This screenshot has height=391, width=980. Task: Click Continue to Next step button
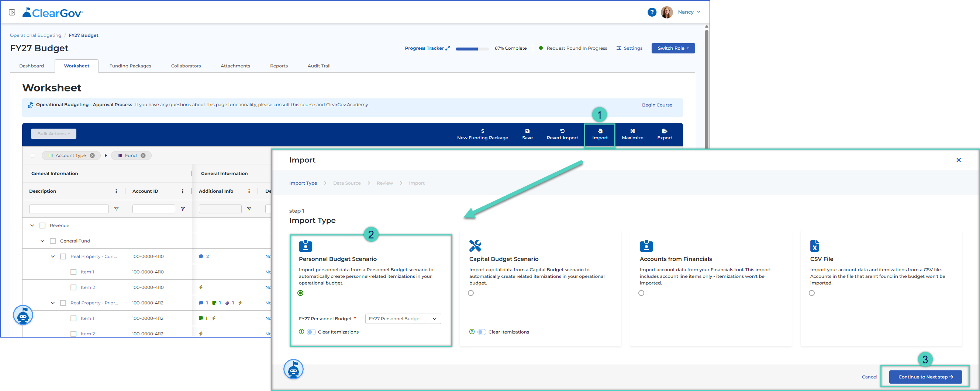click(925, 377)
